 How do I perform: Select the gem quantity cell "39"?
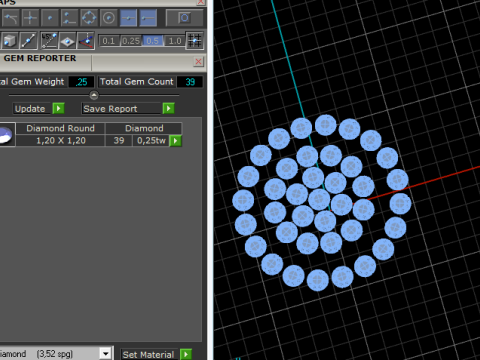tap(119, 141)
